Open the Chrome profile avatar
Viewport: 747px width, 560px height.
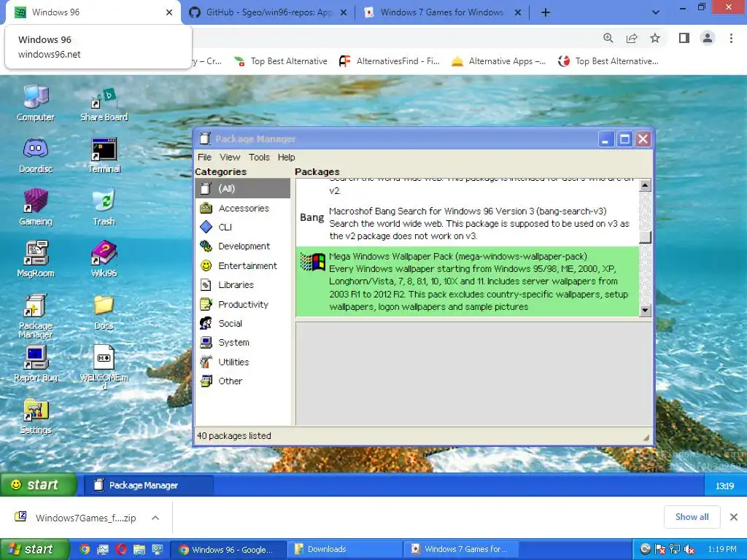click(708, 38)
